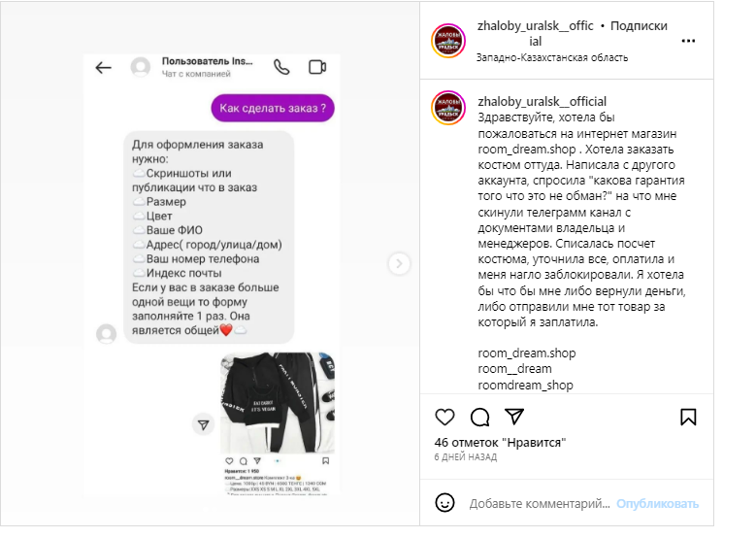Screen dimensions: 756x538
Task: Open the three-dots more options menu
Action: point(688,41)
